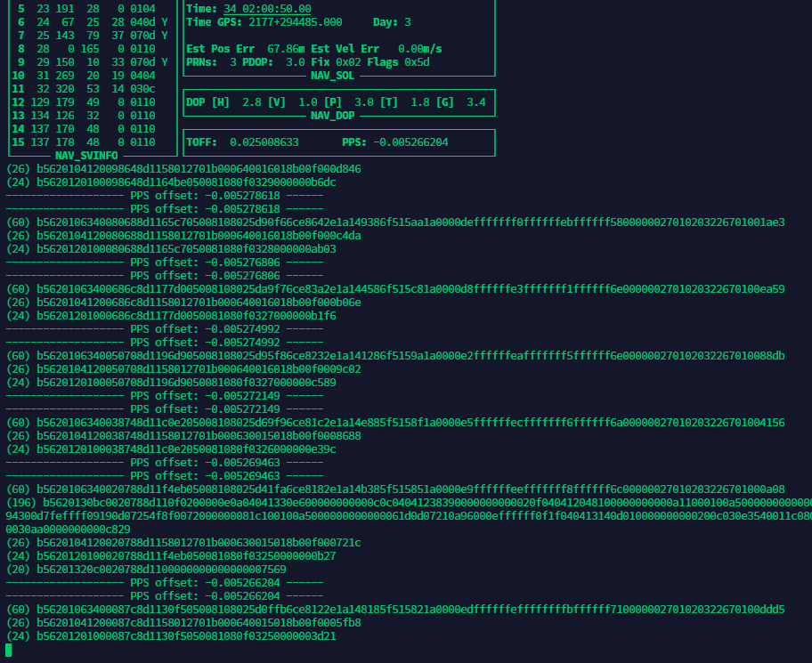Click satellite row 14 with PRN 137
The height and width of the screenshot is (663, 812).
point(84,129)
